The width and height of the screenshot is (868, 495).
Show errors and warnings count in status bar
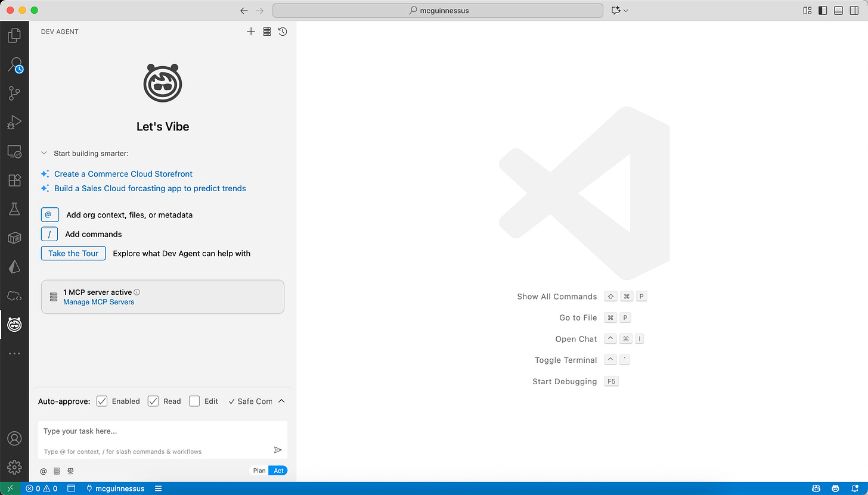click(x=41, y=488)
